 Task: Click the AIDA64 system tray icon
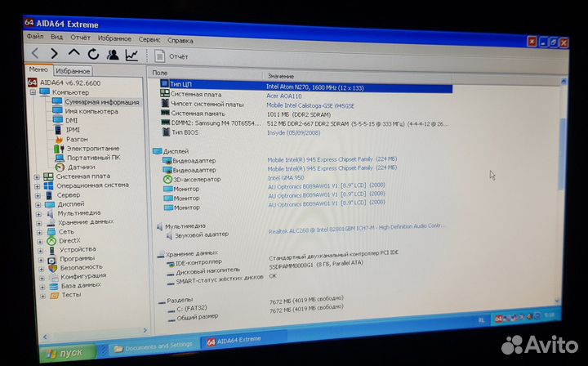(x=498, y=319)
